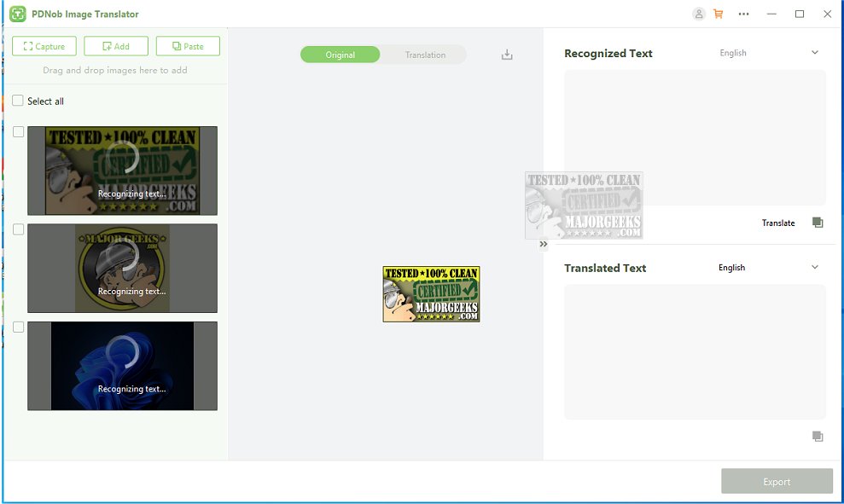Check the box for the Tested 100% Clean thumbnail
The image size is (844, 504).
point(18,132)
